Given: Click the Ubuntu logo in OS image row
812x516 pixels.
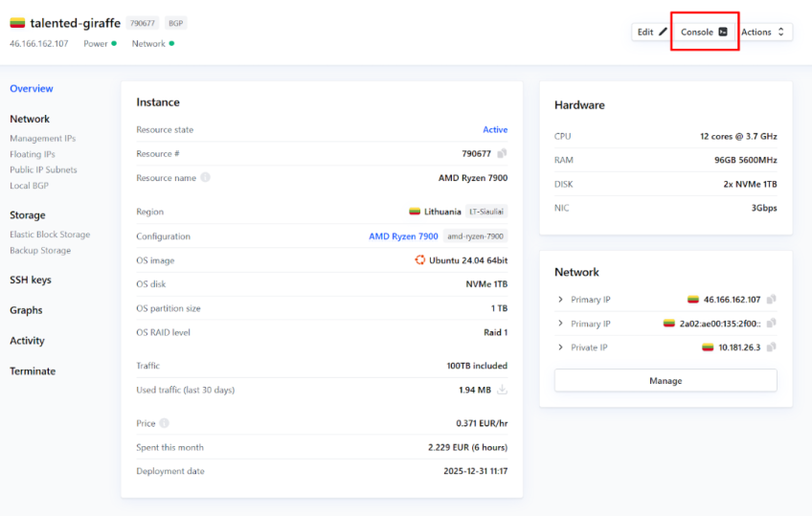Looking at the screenshot, I should [x=419, y=260].
